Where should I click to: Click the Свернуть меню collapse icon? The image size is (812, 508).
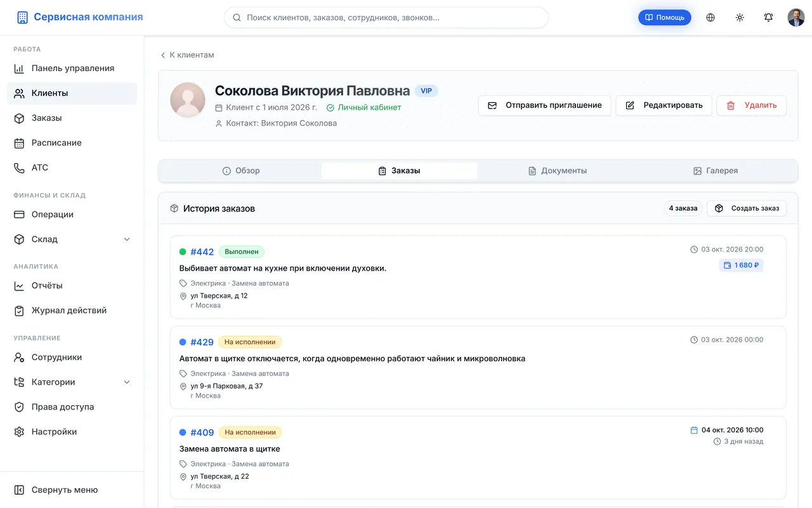click(x=20, y=490)
